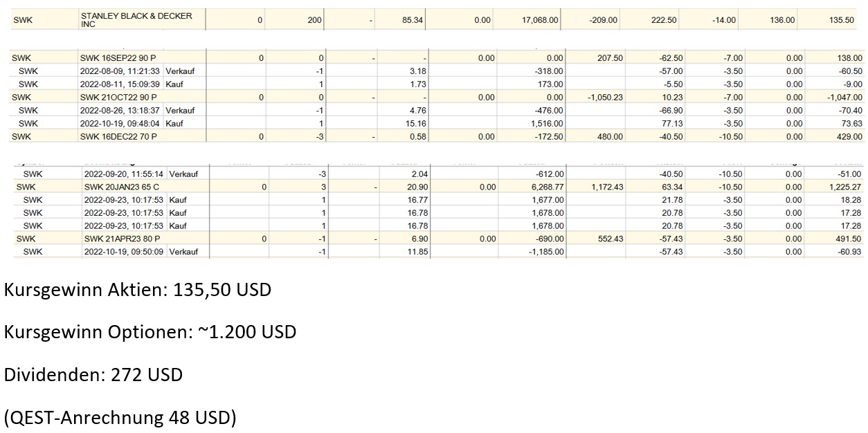This screenshot has height=433, width=868.
Task: Select the SWK 21OCT22 90 P option row
Action: 118,98
